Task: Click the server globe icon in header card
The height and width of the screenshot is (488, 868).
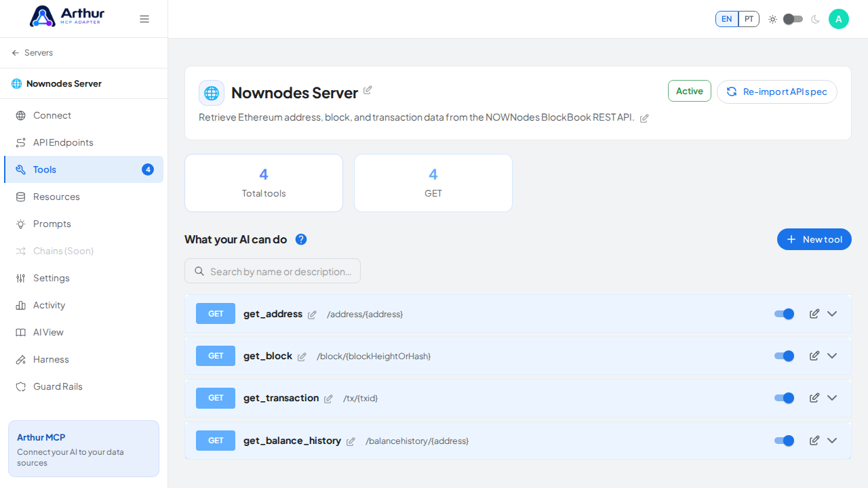Action: click(x=212, y=93)
